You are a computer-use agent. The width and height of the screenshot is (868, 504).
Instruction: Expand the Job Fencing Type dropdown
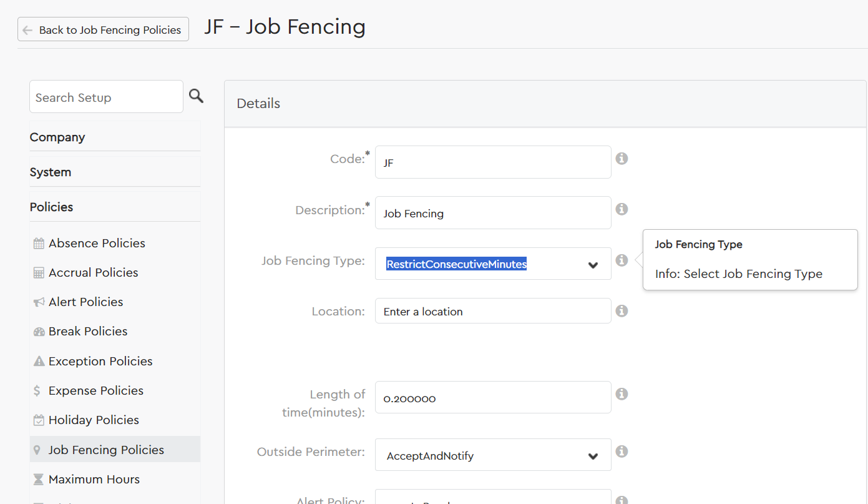pos(493,264)
